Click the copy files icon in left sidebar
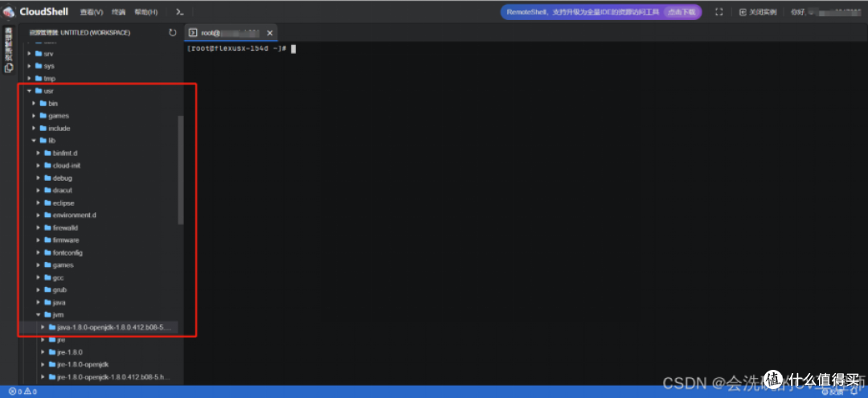The image size is (868, 398). pos(8,68)
